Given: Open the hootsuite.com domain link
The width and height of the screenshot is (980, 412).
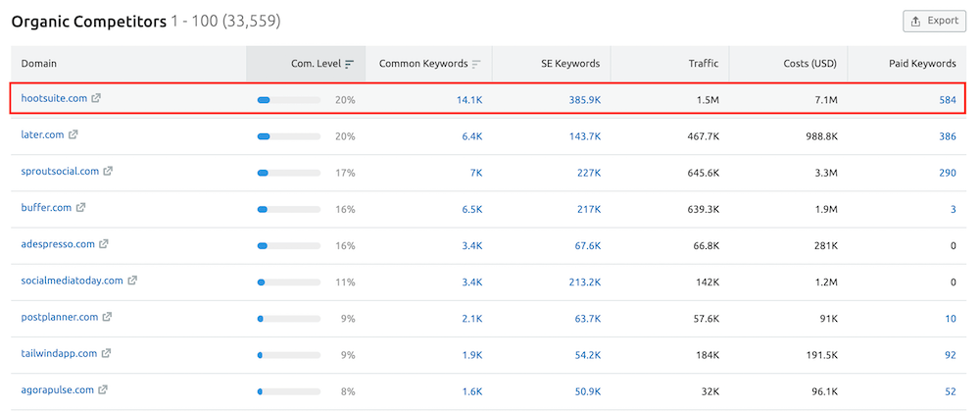Looking at the screenshot, I should (54, 98).
